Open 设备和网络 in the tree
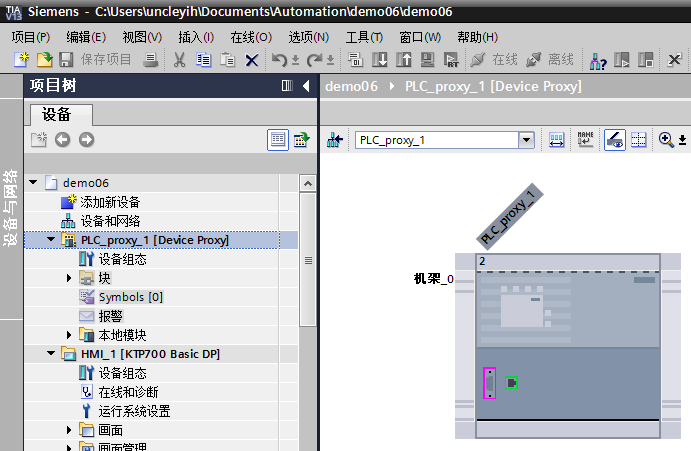This screenshot has width=691, height=451. [110, 221]
